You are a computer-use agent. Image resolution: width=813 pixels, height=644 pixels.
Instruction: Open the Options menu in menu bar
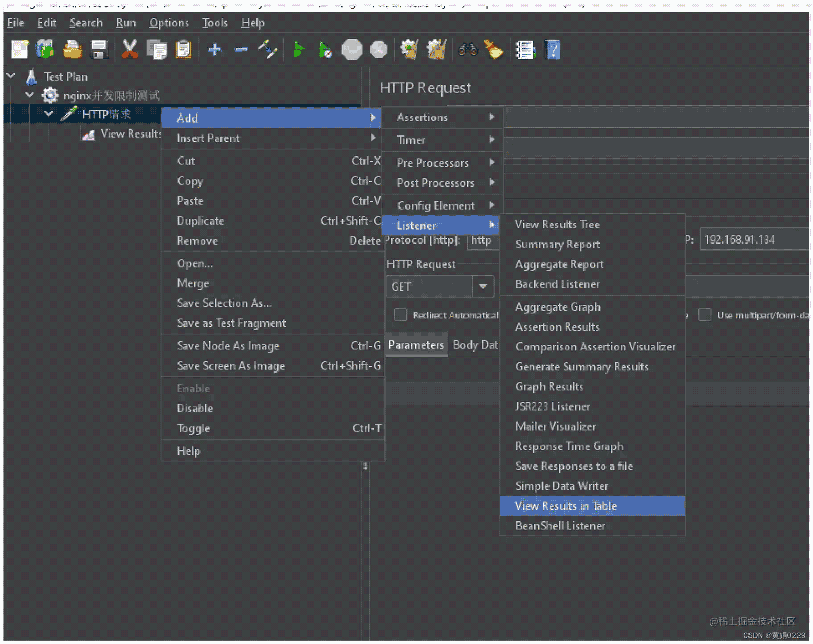pos(169,23)
